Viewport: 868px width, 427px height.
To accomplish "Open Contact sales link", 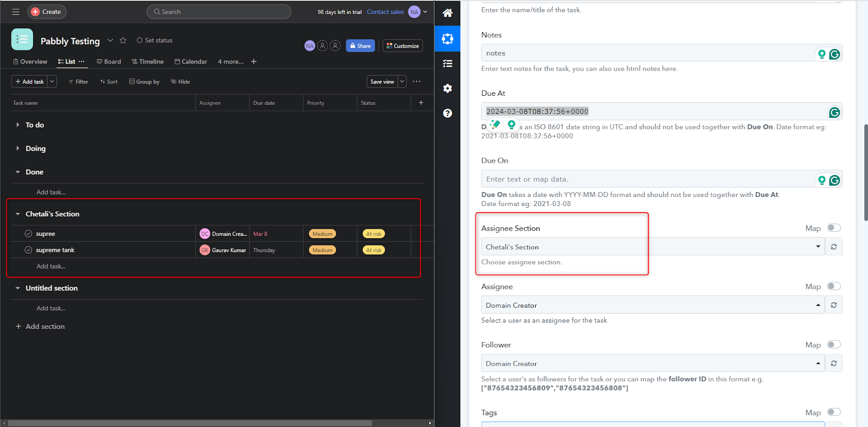I will [x=385, y=12].
